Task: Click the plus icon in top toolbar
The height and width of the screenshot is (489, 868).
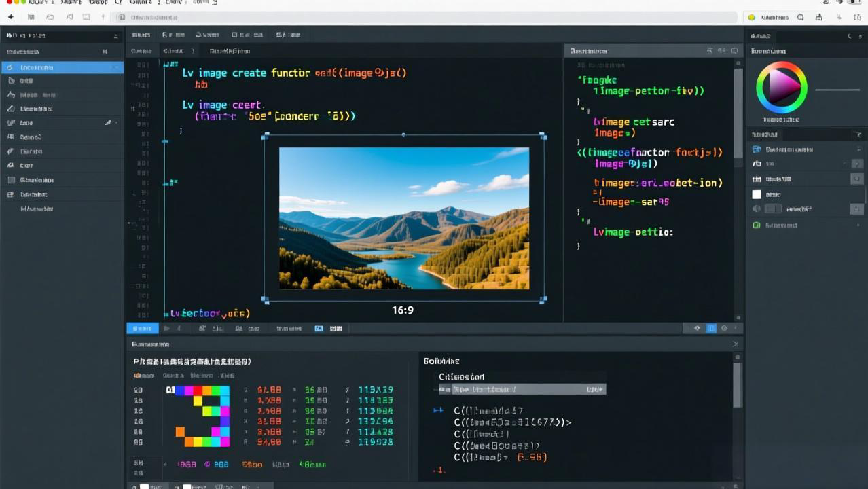Action: coord(839,17)
